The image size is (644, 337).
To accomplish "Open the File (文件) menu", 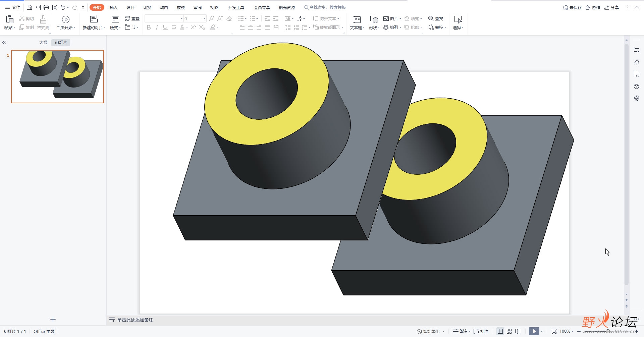I will 13,7.
